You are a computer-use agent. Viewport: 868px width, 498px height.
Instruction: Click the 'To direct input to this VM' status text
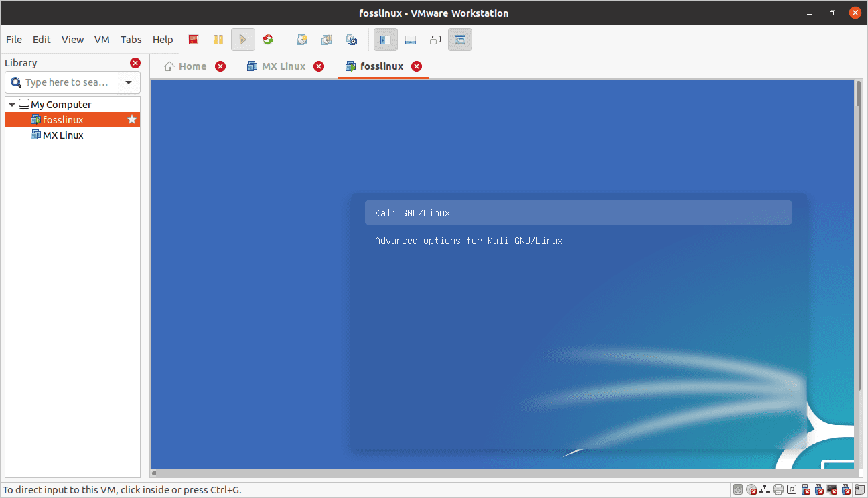(x=122, y=490)
